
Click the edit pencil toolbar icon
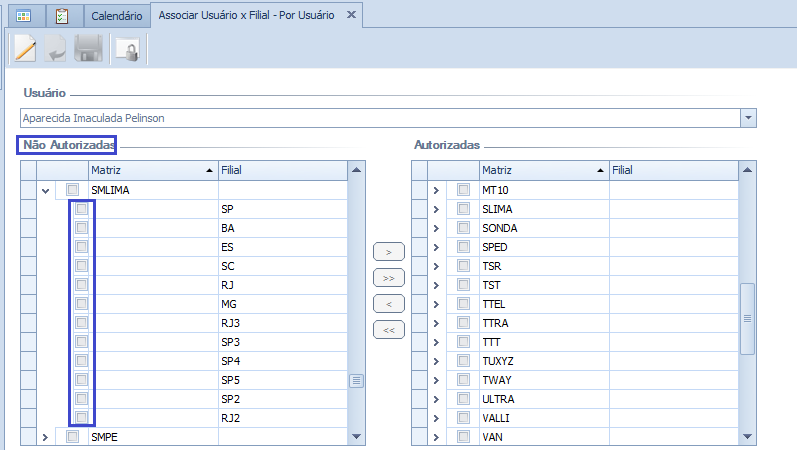pos(25,49)
